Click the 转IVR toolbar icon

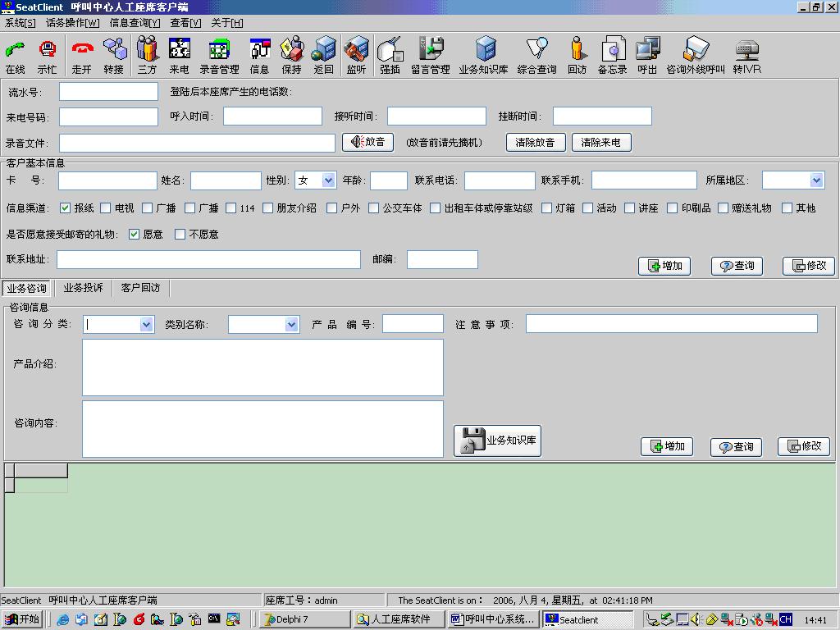click(746, 56)
